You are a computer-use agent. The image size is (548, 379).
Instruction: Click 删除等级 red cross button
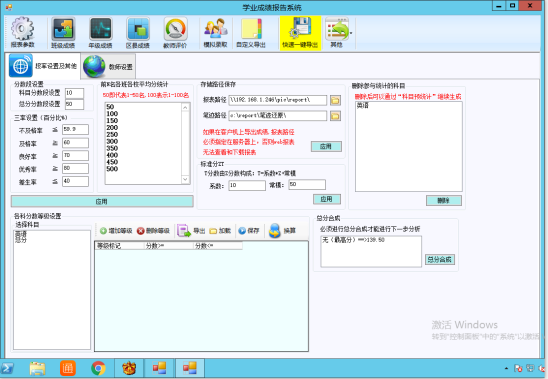click(153, 231)
